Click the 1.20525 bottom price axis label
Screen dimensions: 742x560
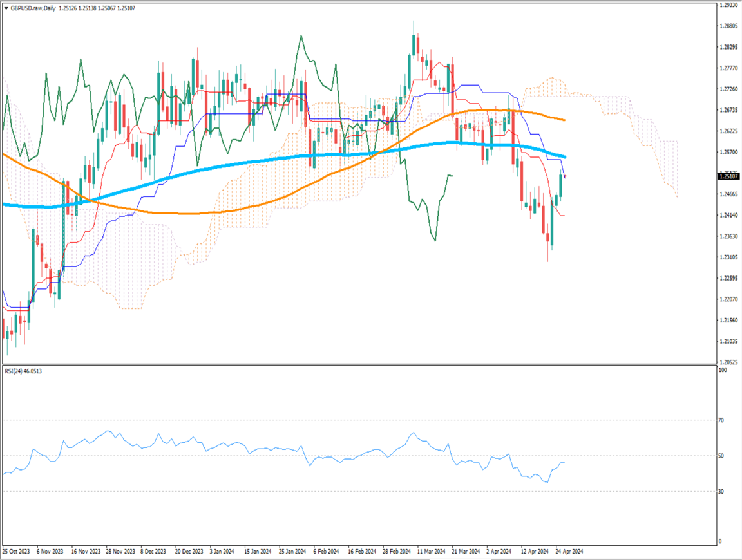pyautogui.click(x=729, y=362)
